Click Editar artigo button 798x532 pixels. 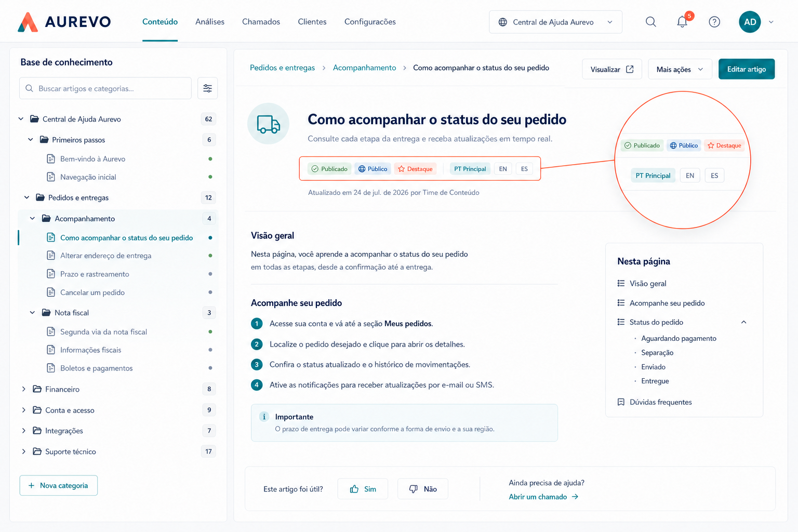point(747,69)
